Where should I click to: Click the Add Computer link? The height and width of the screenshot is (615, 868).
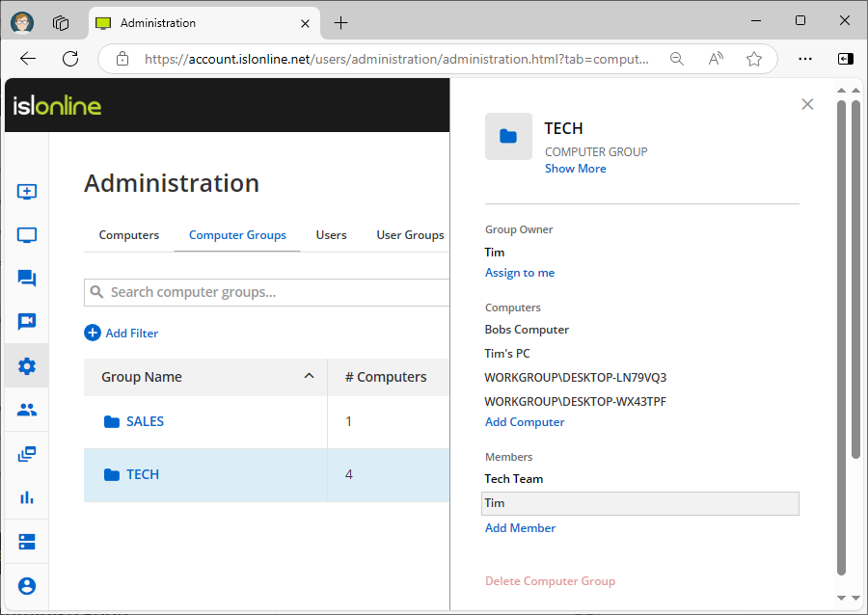click(x=525, y=422)
